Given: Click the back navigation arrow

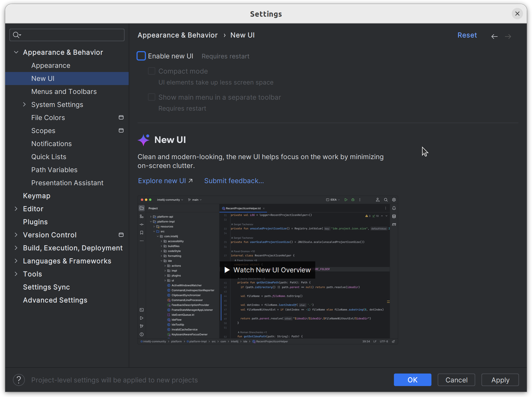Looking at the screenshot, I should (x=494, y=37).
